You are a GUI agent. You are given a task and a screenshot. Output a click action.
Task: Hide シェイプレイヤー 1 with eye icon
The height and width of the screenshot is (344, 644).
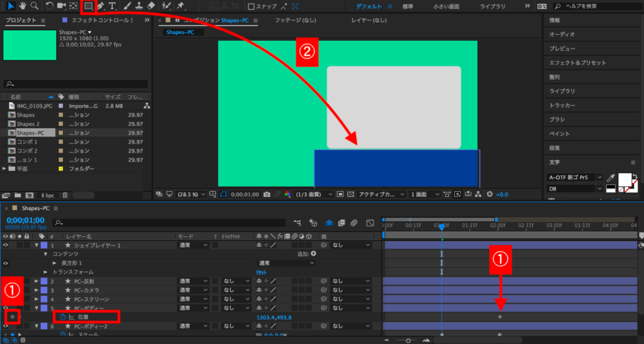[6, 245]
